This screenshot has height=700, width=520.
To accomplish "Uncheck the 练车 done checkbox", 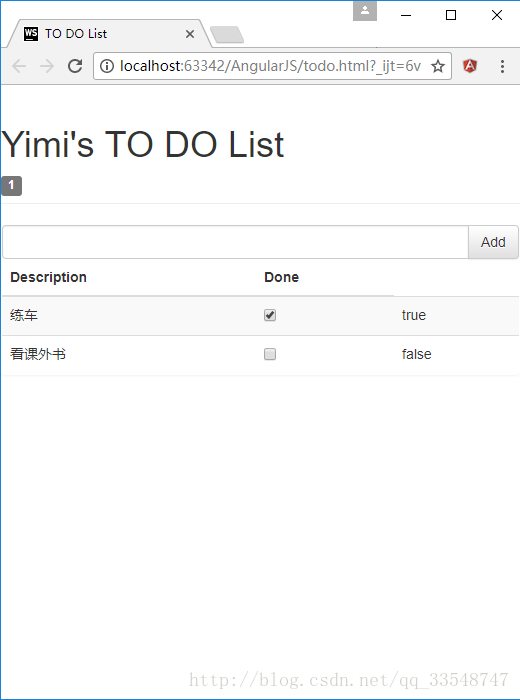I will 270,315.
